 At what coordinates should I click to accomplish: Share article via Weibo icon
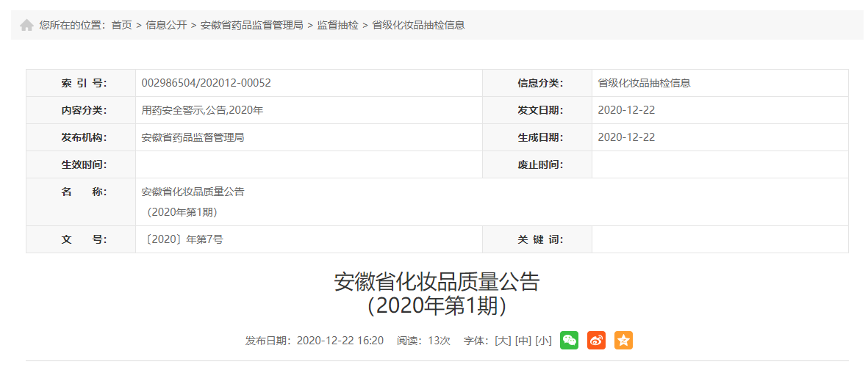[596, 340]
